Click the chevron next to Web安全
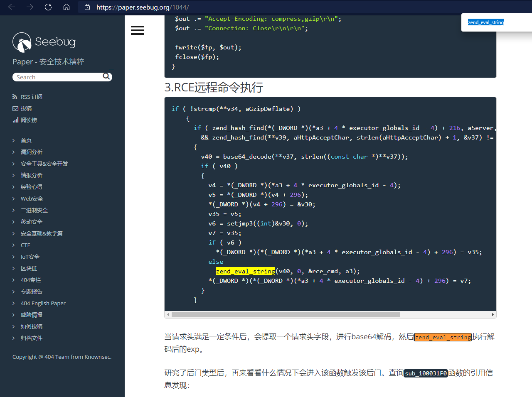This screenshot has width=532, height=397. [x=14, y=198]
